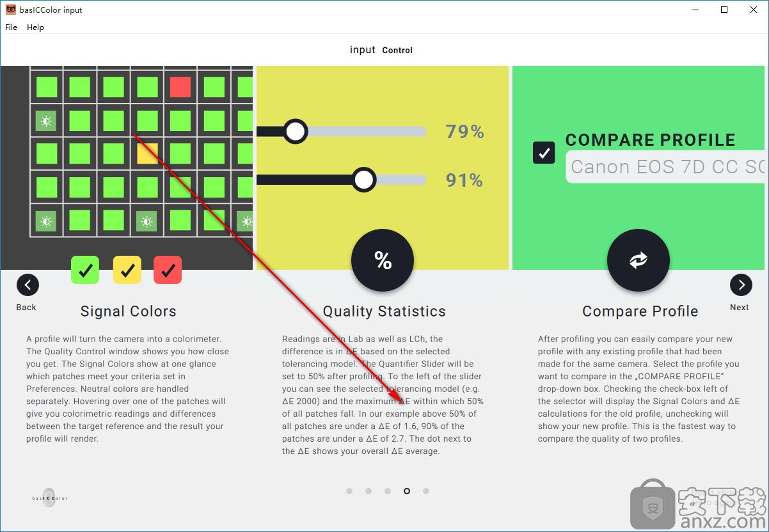
Task: Open the File menu
Action: click(x=12, y=27)
